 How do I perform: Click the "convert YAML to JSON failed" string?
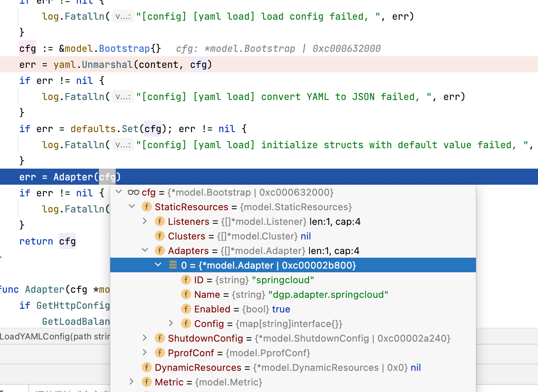[284, 97]
